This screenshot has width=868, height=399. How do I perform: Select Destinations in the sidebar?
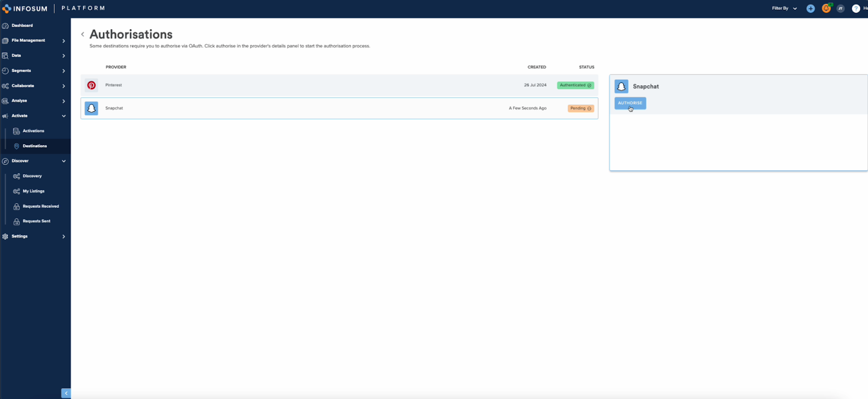[x=35, y=146]
